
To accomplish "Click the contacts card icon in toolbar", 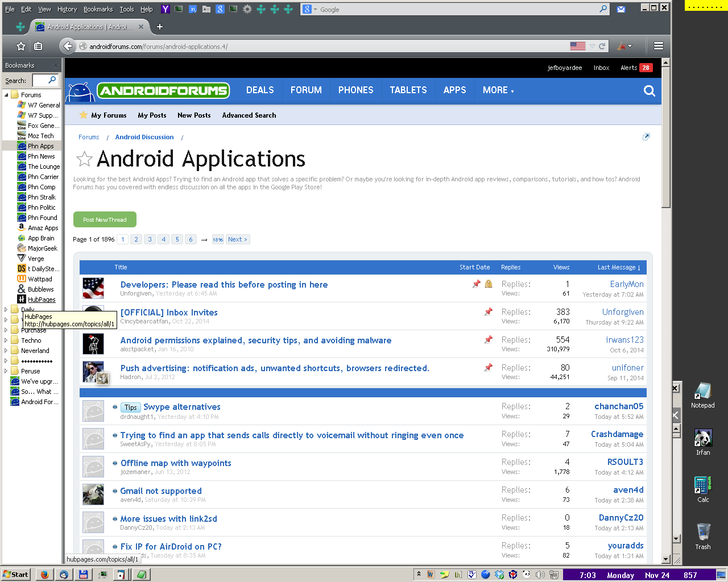I will 206,9.
